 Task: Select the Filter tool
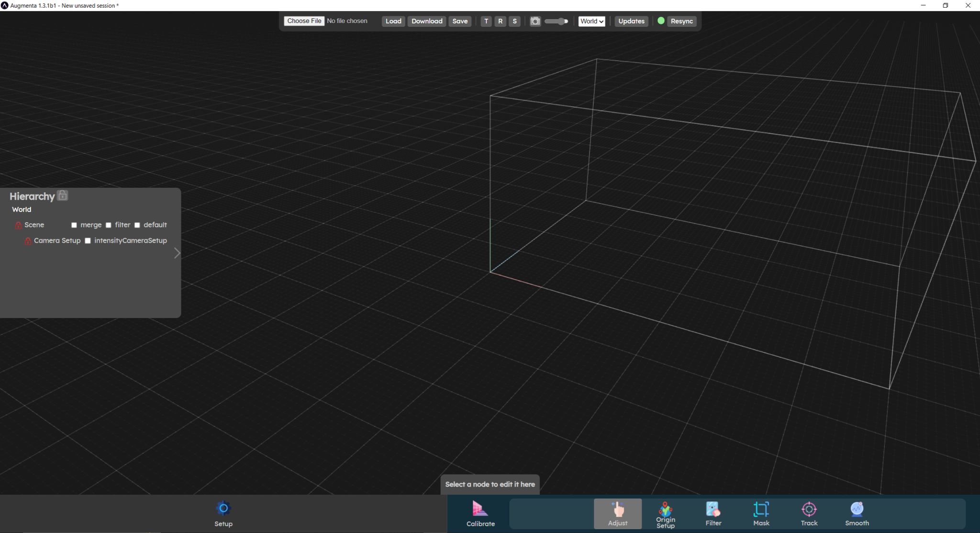pos(713,512)
